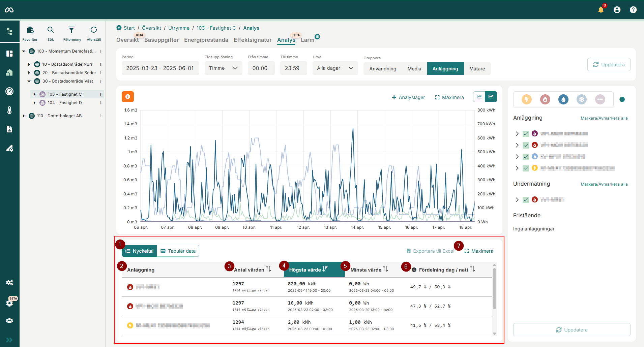The width and height of the screenshot is (644, 347).
Task: Open the BETA settings sidebar icon
Action: 9,303
